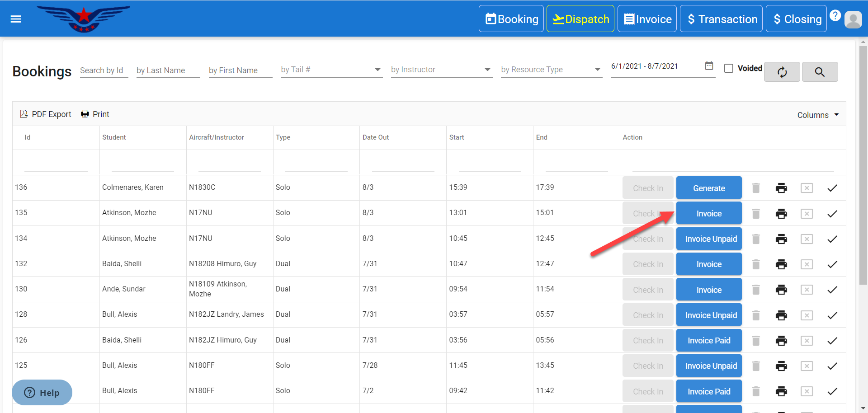Image resolution: width=868 pixels, height=413 pixels.
Task: Click checkmark icon for booking 132
Action: pyautogui.click(x=832, y=264)
